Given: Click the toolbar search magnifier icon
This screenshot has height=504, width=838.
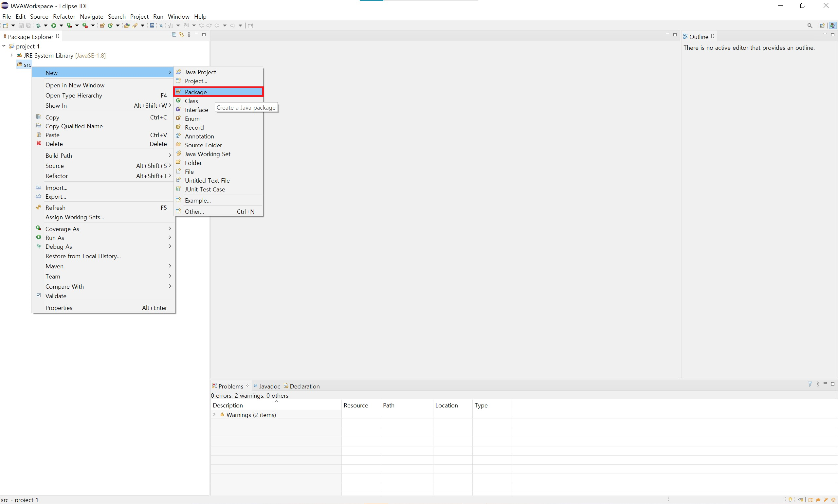Looking at the screenshot, I should tap(810, 26).
